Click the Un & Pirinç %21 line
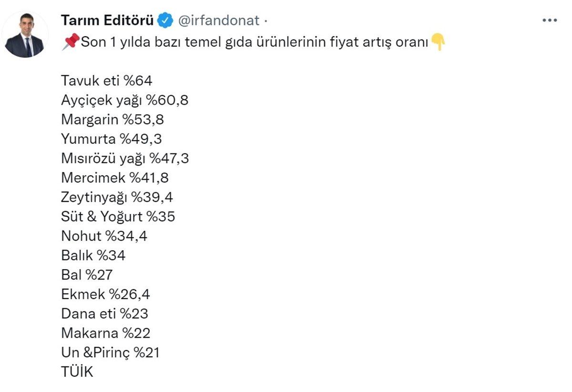The width and height of the screenshot is (572, 392). 109,352
